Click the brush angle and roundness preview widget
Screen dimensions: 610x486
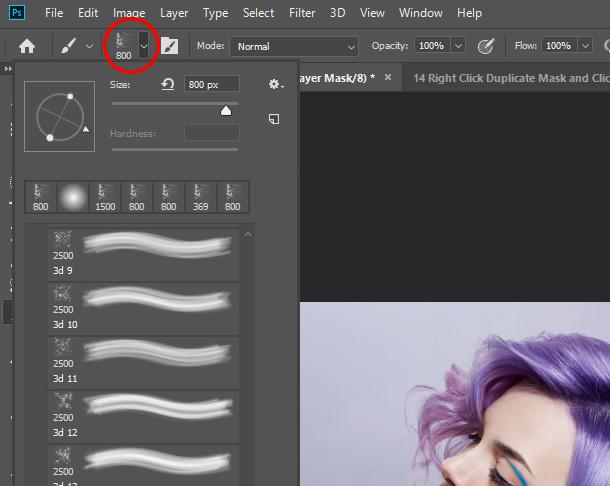(x=60, y=116)
